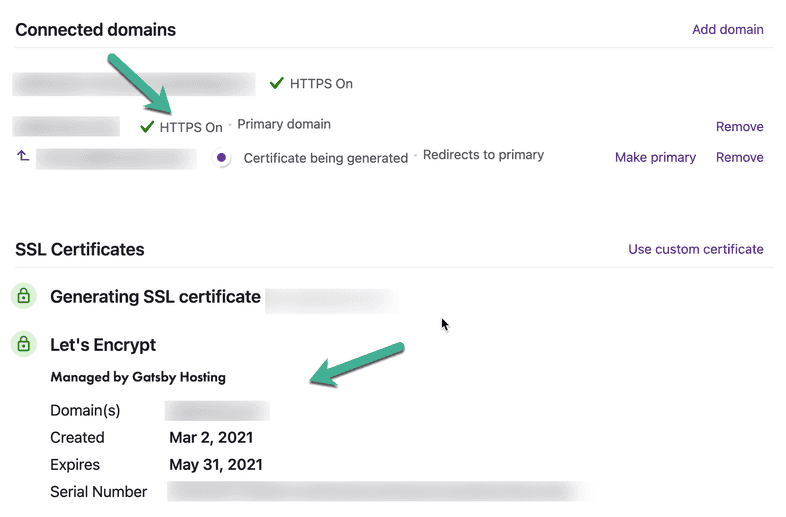
Task: Click the lock icon beside Generating SSL certificate
Action: coord(23,297)
